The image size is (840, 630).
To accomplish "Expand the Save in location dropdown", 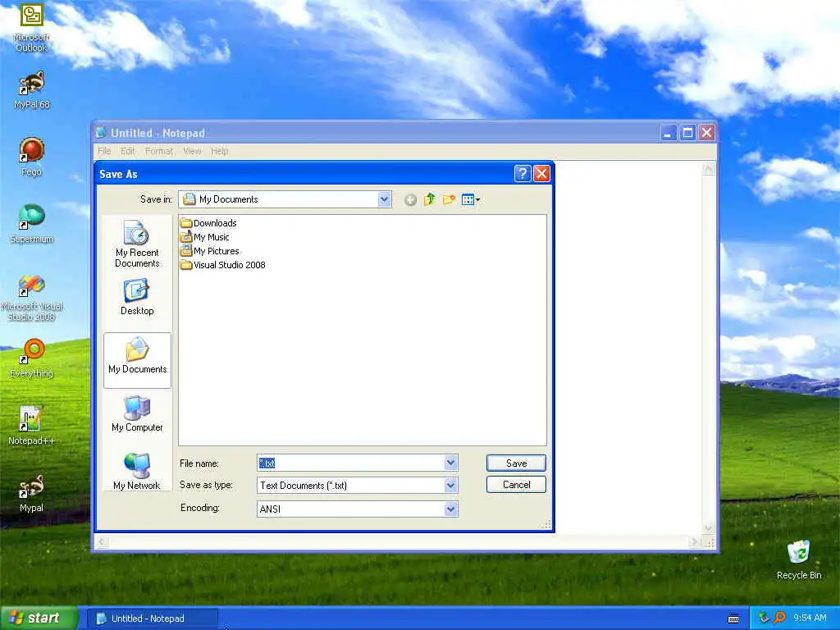I will (x=384, y=199).
